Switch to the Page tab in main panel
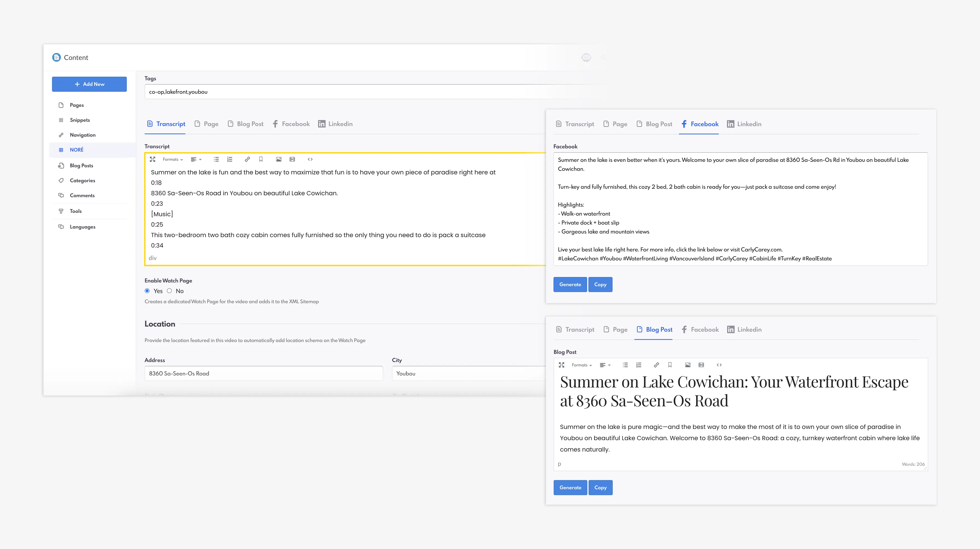Viewport: 980px width, 549px height. [206, 124]
